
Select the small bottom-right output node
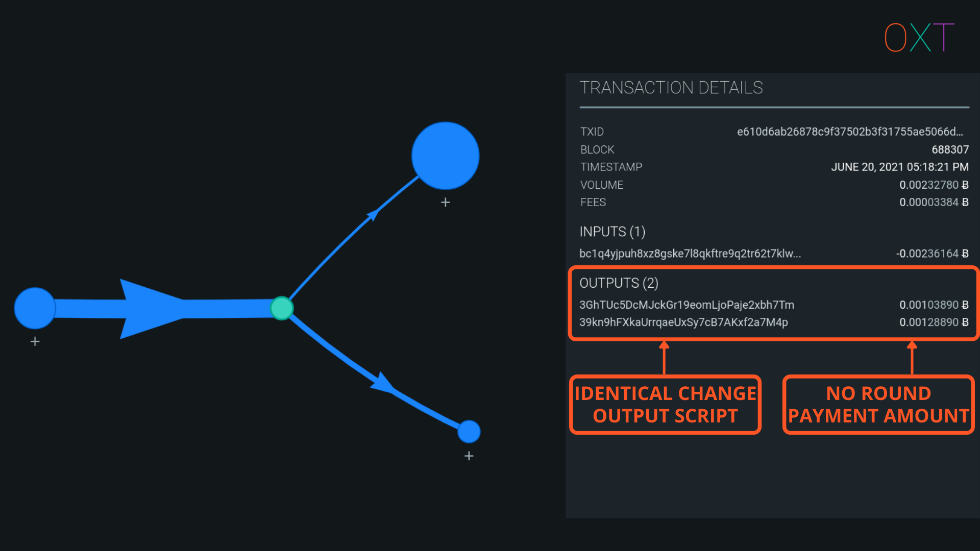tap(469, 432)
